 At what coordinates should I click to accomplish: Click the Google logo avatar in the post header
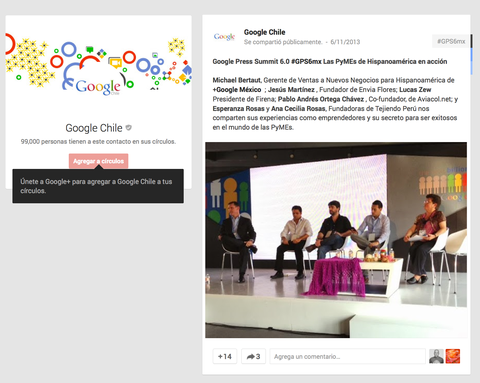pyautogui.click(x=224, y=37)
